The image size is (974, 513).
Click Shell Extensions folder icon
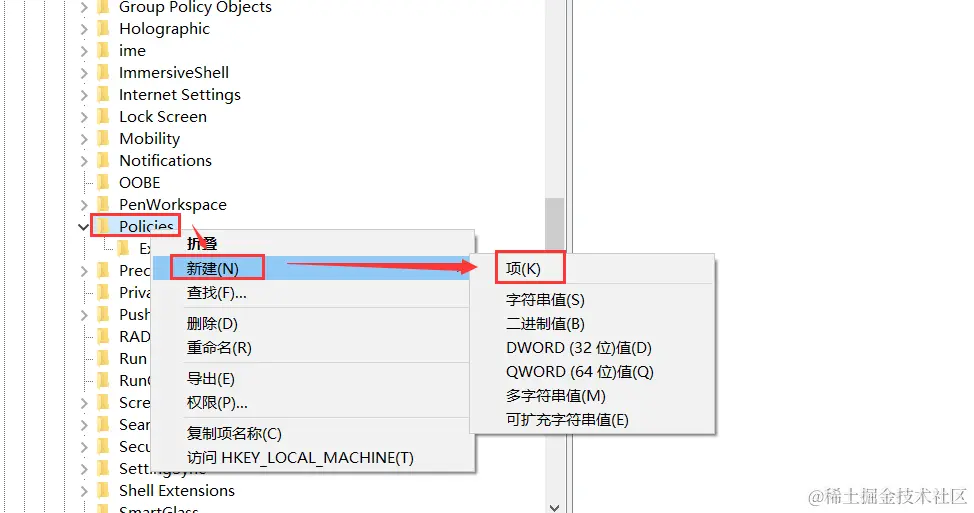(104, 490)
